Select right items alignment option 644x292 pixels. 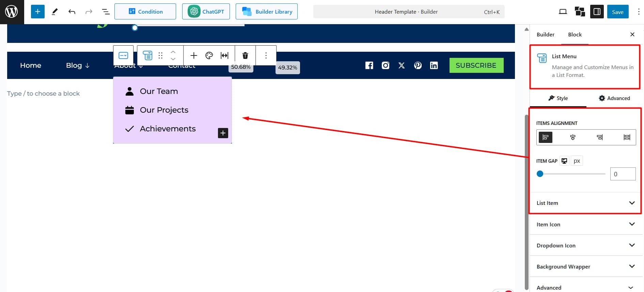point(600,137)
